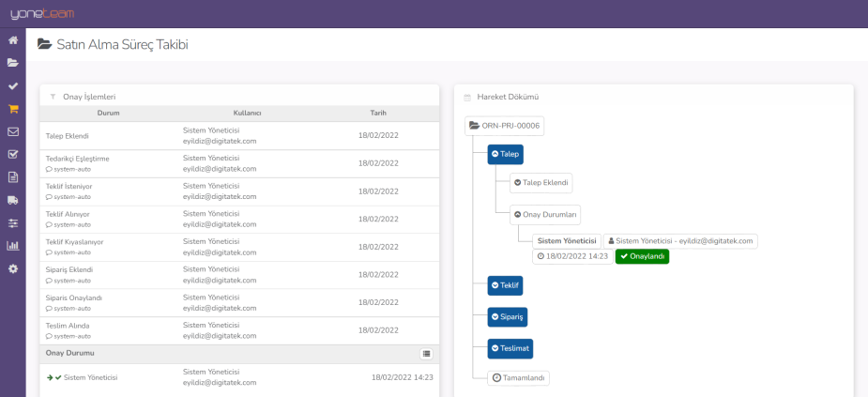Click the green Onaylandı badge
The width and height of the screenshot is (868, 397).
pos(642,256)
